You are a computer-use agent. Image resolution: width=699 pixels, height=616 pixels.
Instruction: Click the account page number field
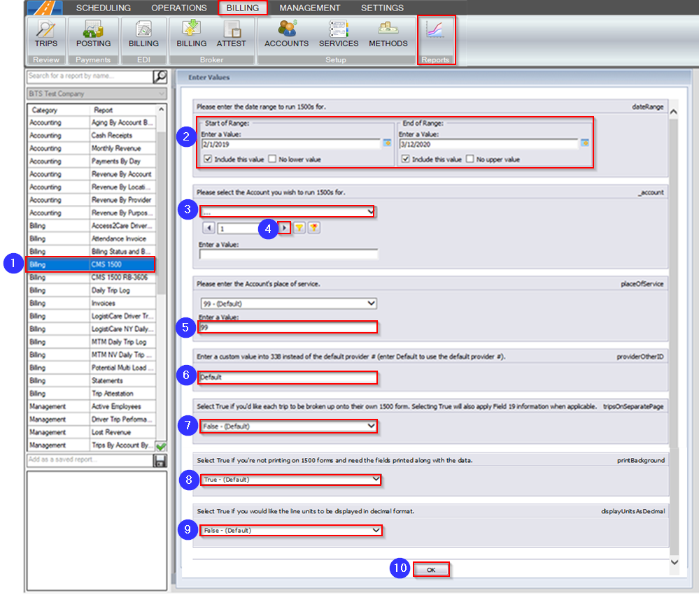(239, 229)
